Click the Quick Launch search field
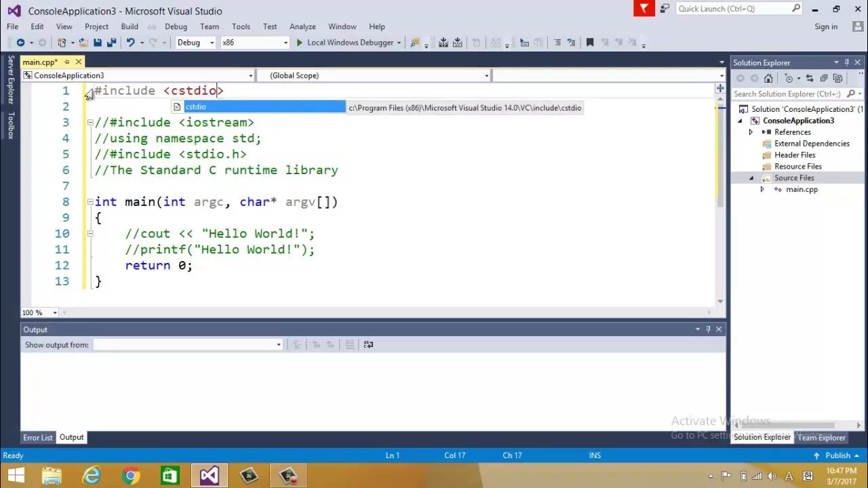The width and height of the screenshot is (868, 488). 739,9
